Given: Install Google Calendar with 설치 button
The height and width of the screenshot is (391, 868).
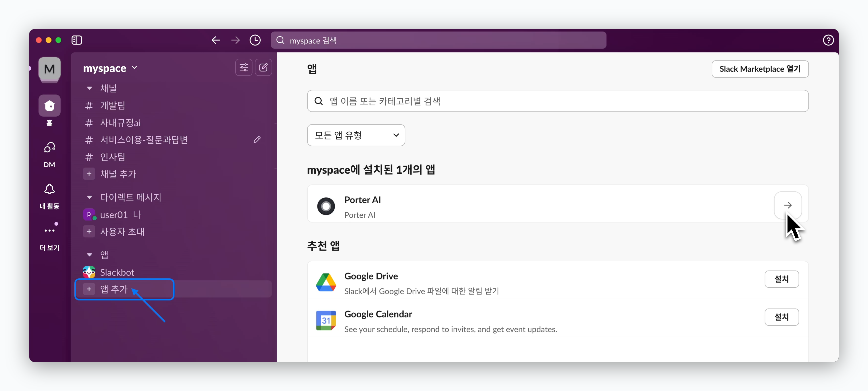Looking at the screenshot, I should [781, 317].
